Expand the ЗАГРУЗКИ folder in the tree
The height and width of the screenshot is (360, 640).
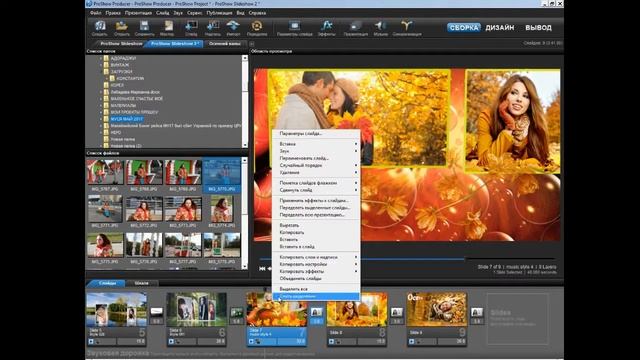coord(101,71)
